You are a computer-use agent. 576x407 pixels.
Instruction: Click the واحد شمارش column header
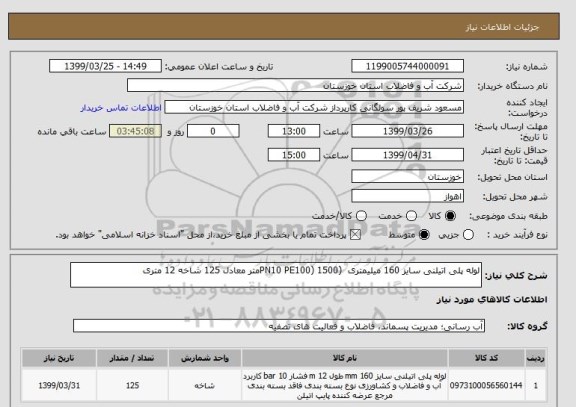click(205, 358)
